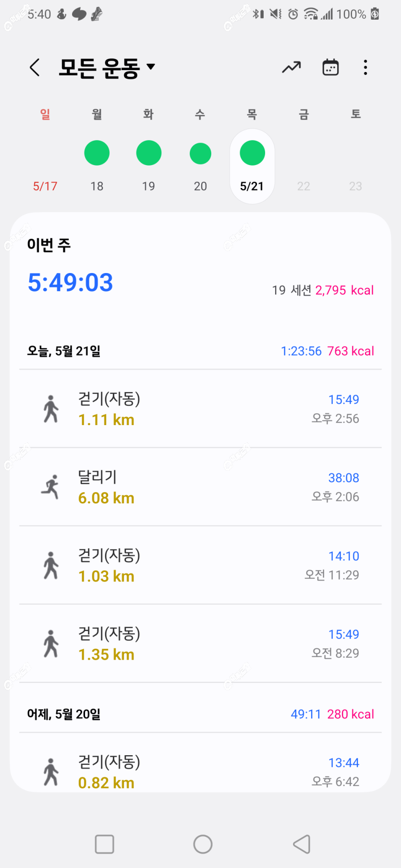
Task: Tap Android back triangle navigation button
Action: point(302,844)
